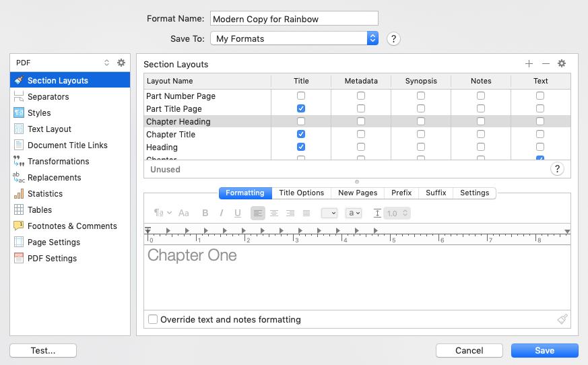
Task: Click the Bold formatting icon
Action: click(205, 213)
